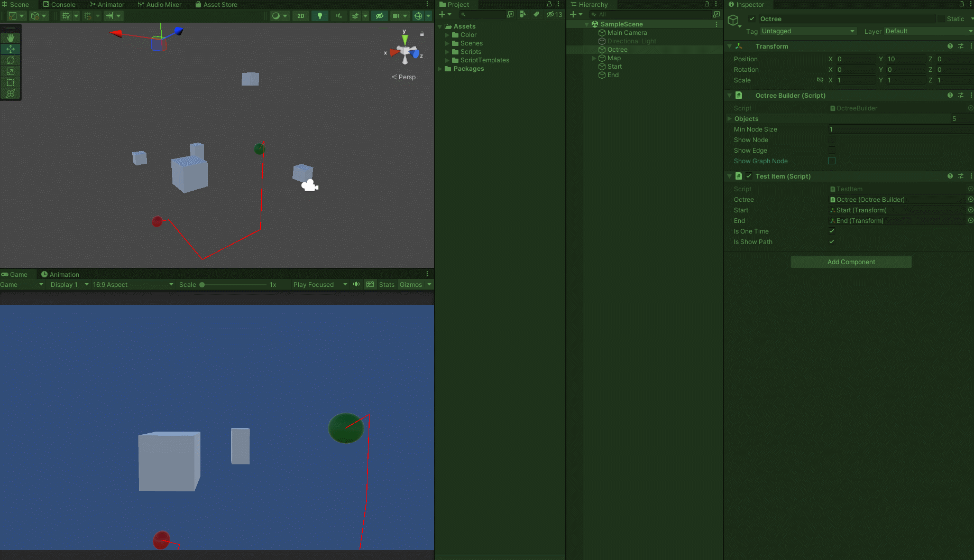Toggle the Stats button

pos(387,284)
